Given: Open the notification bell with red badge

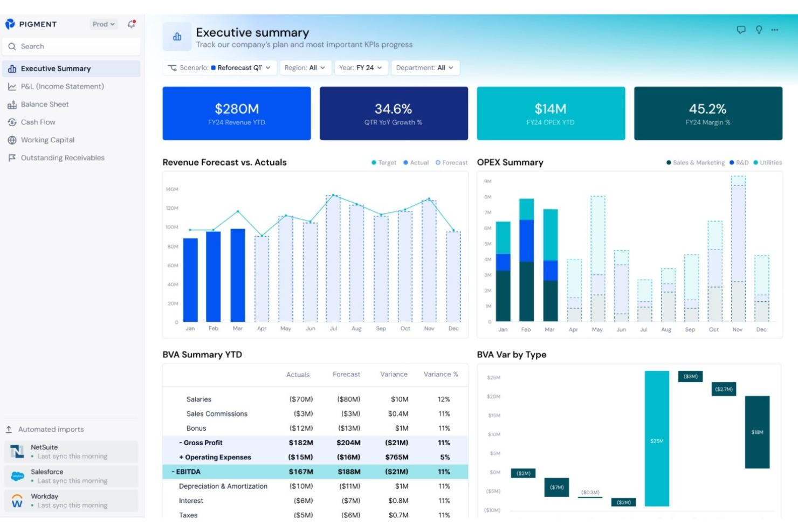Looking at the screenshot, I should [x=131, y=24].
